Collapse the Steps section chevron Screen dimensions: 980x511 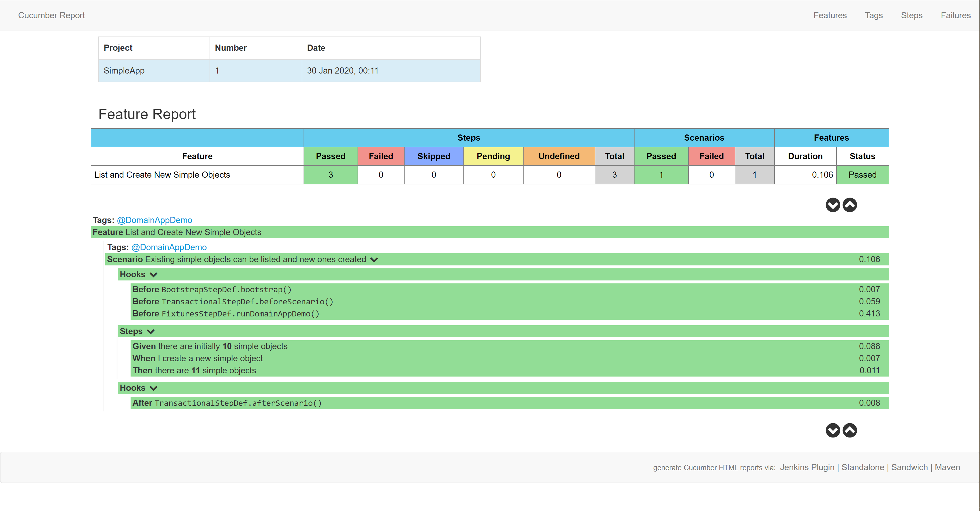tap(151, 331)
